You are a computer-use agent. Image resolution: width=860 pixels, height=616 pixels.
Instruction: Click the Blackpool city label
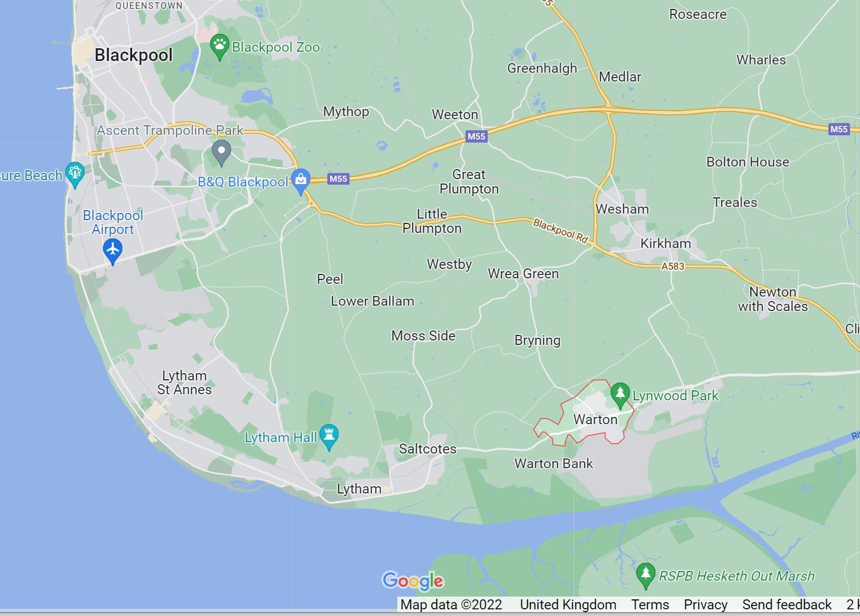tap(134, 55)
